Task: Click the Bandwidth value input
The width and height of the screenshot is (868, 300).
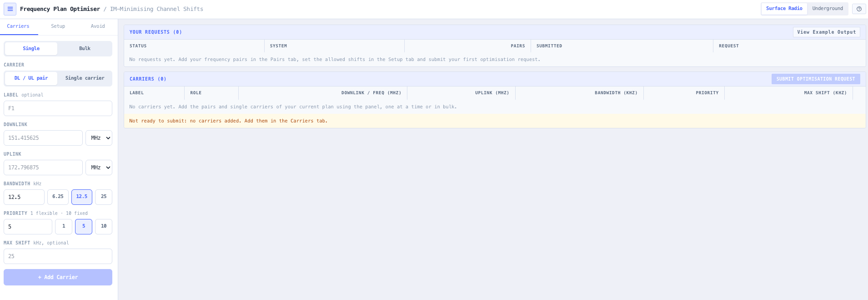Action: coord(24,197)
